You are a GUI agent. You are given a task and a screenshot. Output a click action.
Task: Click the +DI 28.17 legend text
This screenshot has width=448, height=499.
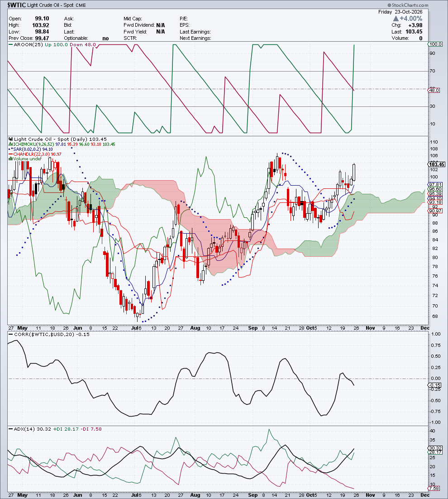point(66,429)
